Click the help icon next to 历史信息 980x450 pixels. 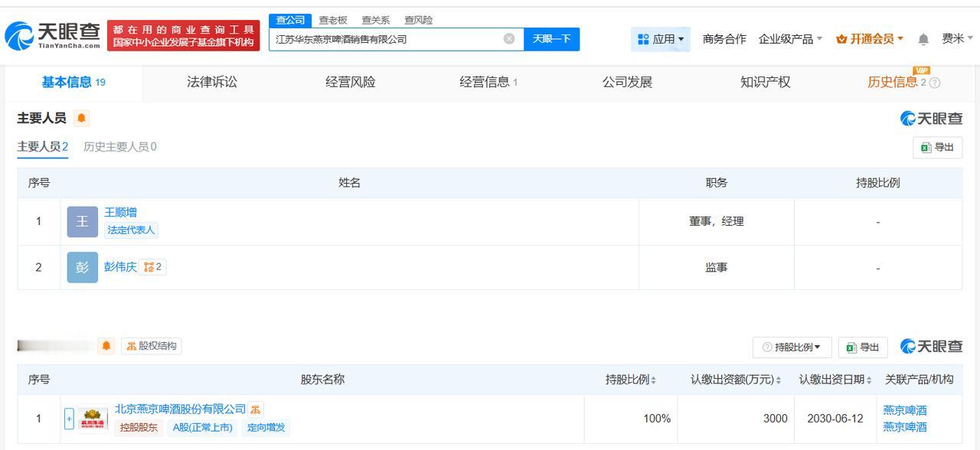(x=935, y=83)
